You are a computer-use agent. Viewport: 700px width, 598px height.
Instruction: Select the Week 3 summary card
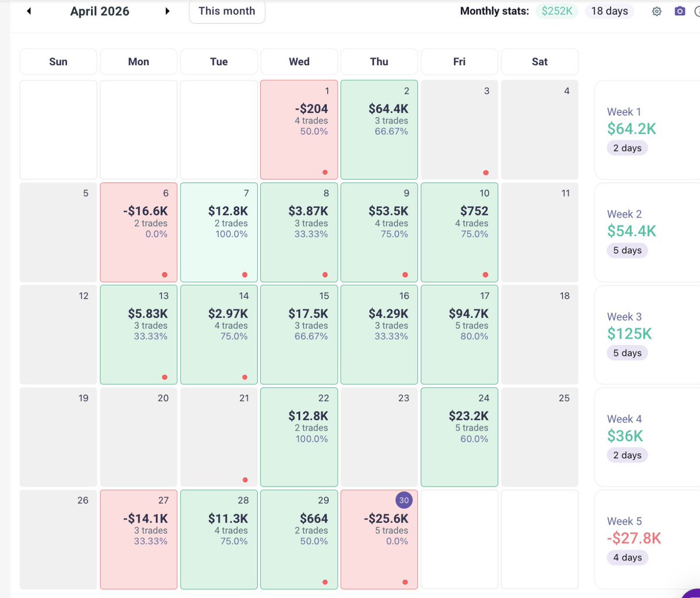pyautogui.click(x=647, y=334)
